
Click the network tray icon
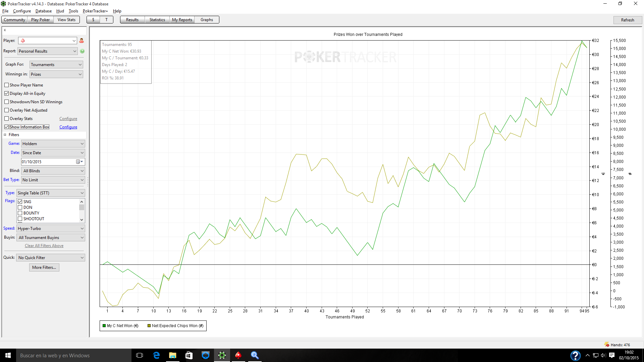(596, 355)
